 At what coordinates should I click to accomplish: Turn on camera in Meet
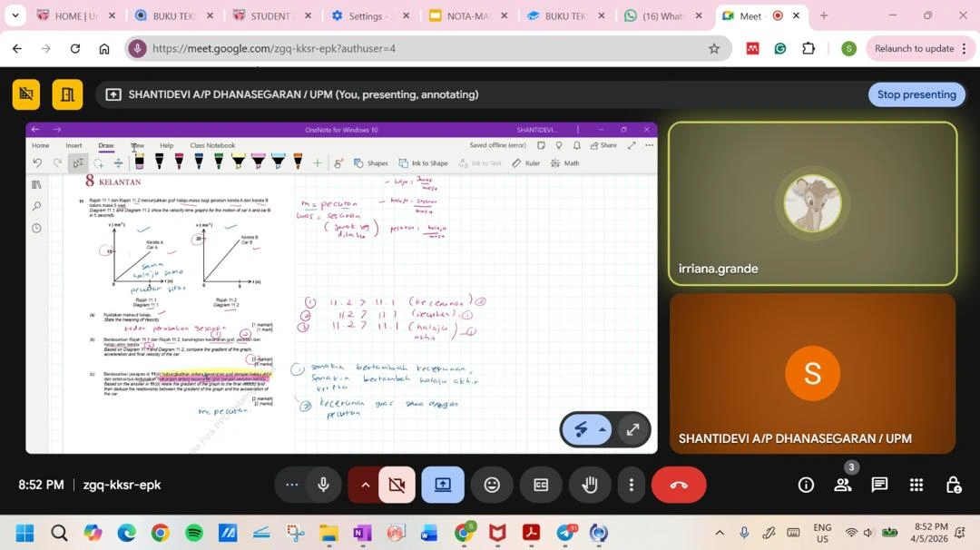[x=397, y=485]
